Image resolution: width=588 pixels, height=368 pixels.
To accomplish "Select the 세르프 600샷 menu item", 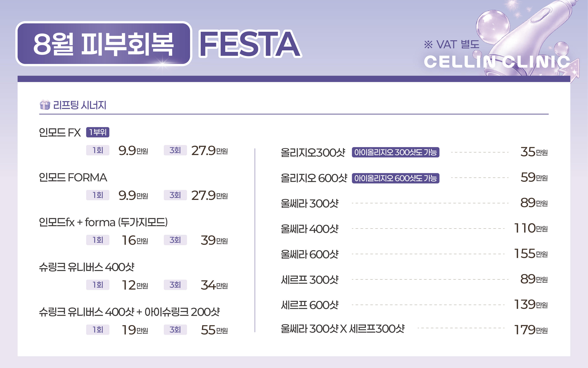I will click(x=310, y=305).
